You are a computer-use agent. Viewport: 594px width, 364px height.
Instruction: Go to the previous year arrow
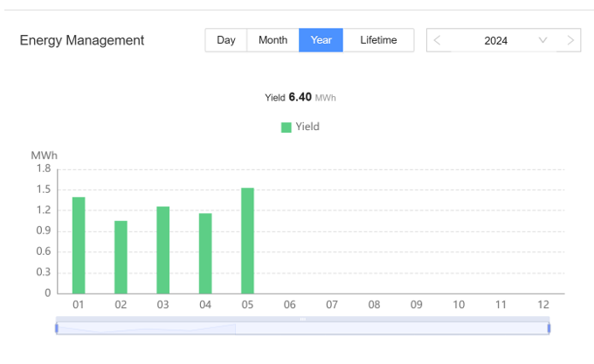[438, 40]
